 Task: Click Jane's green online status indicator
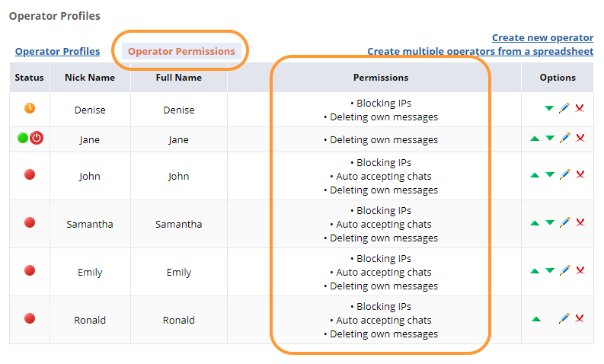[23, 138]
